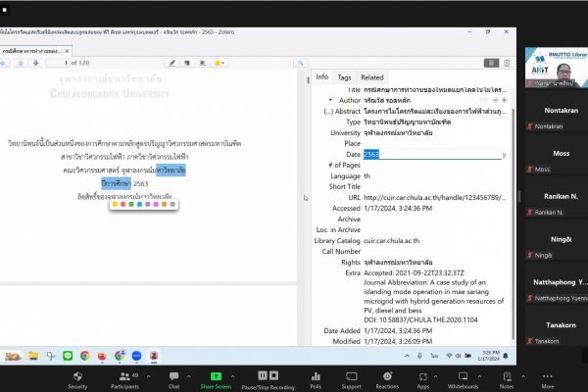Screen dimensions: 588x392
Task: Click the DOI line in the Extra field
Action: coord(420,320)
